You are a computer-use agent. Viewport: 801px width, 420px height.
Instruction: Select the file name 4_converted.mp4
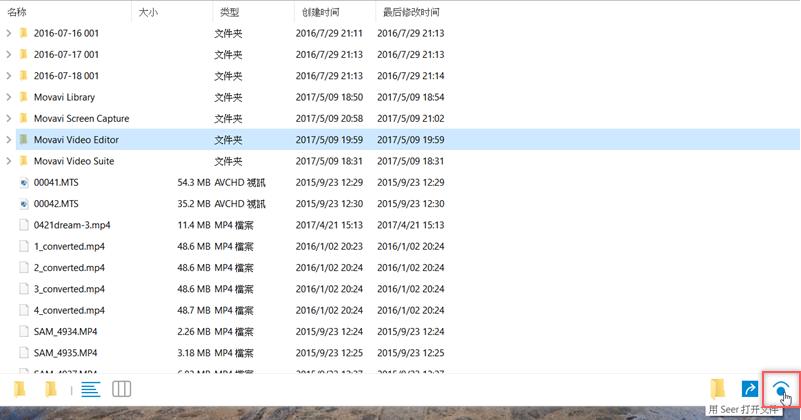click(x=69, y=310)
